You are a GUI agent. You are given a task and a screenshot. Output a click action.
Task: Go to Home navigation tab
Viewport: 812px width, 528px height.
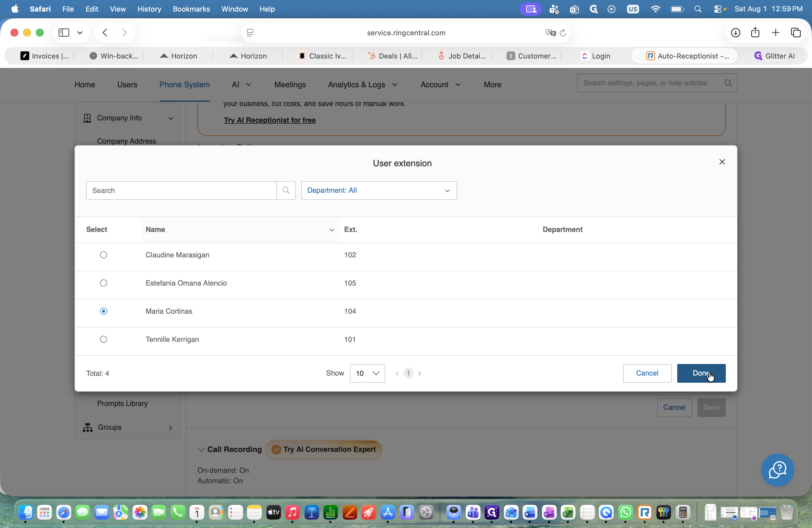pyautogui.click(x=85, y=85)
